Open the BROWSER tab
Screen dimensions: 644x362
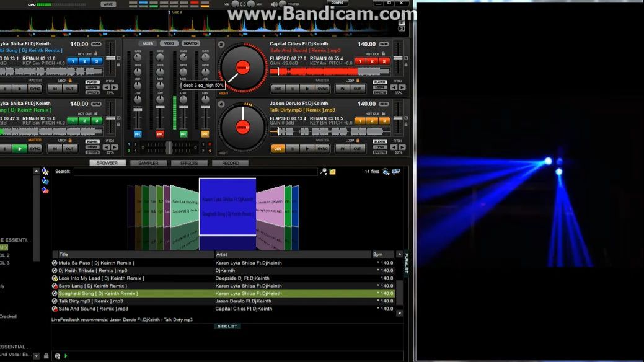pyautogui.click(x=107, y=163)
